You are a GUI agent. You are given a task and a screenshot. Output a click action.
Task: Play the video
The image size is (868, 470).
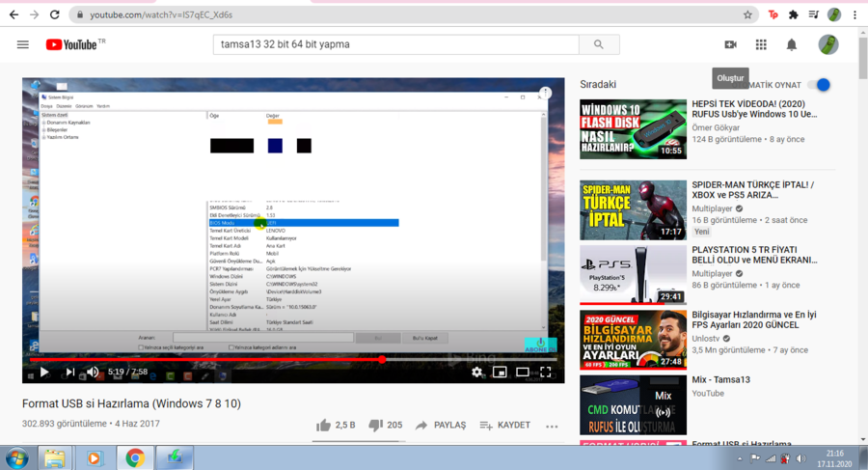point(44,372)
